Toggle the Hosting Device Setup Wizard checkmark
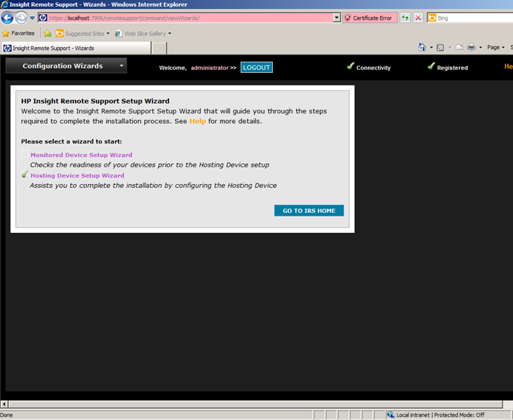This screenshot has height=420, width=513. coord(24,174)
